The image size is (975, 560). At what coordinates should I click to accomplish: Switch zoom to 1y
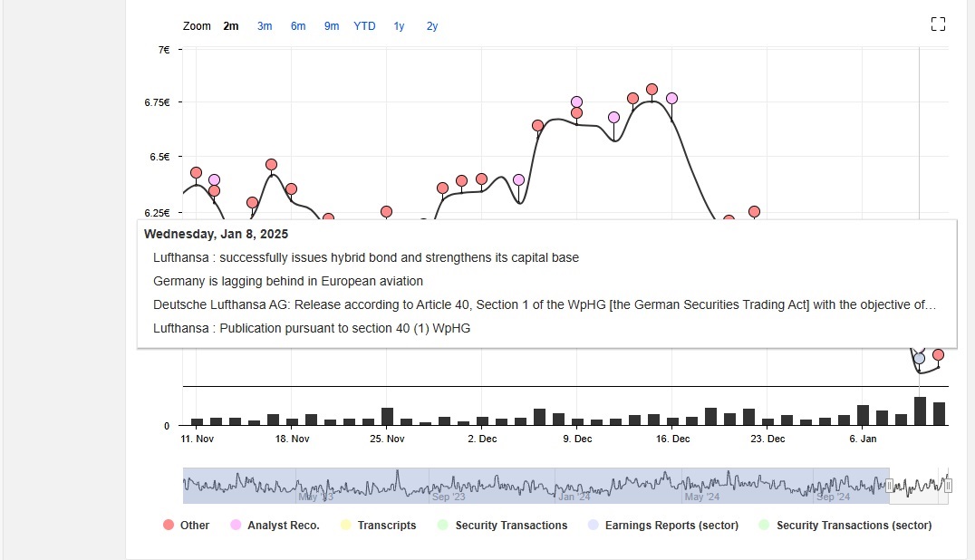399,26
